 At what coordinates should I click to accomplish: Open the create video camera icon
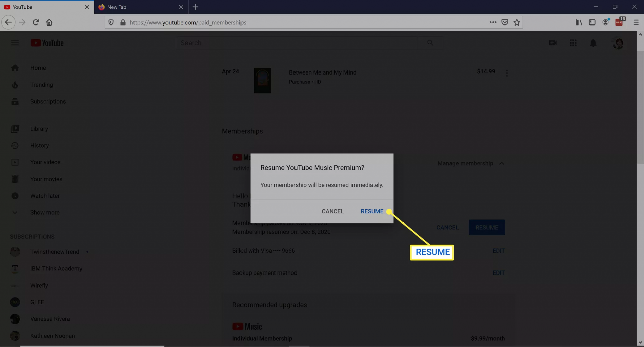point(552,43)
